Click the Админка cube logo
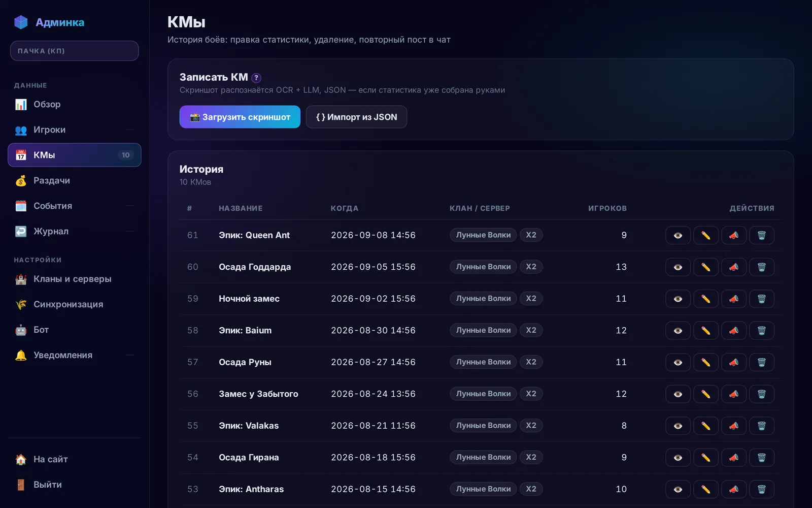Image resolution: width=812 pixels, height=508 pixels. pyautogui.click(x=21, y=22)
